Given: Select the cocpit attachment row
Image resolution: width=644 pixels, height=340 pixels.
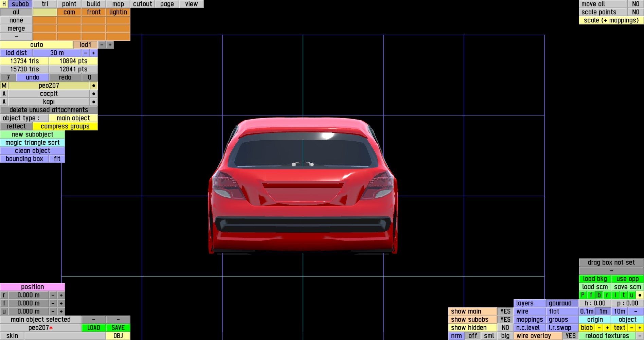Looking at the screenshot, I should [49, 94].
